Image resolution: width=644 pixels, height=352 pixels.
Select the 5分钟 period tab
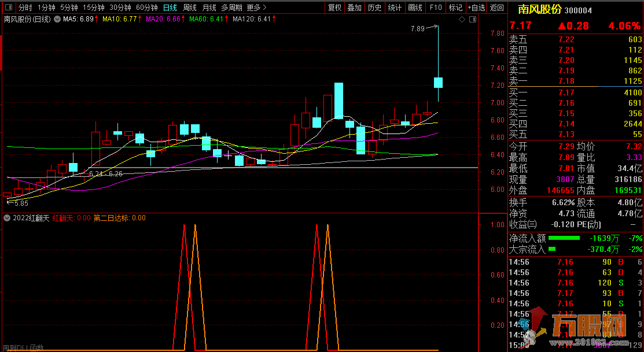click(x=69, y=8)
